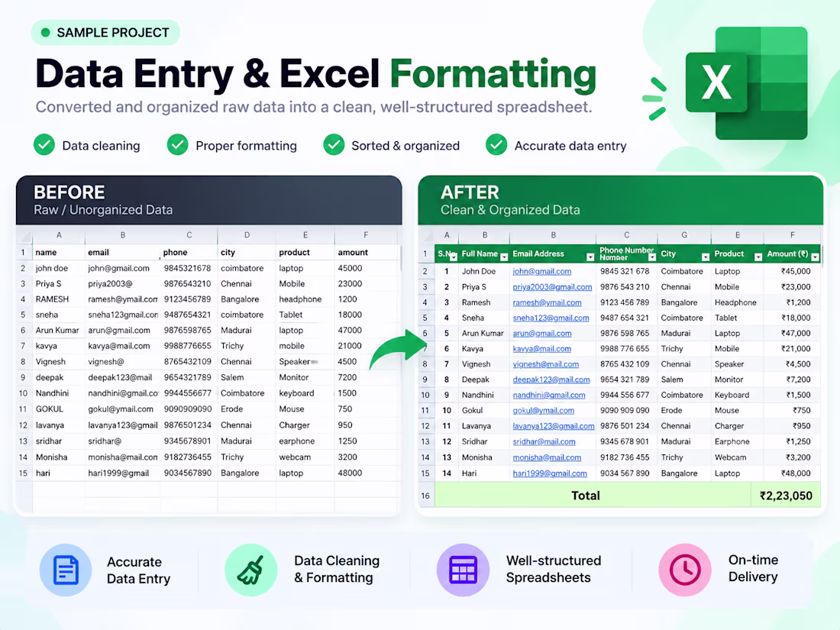Click the "Erode" city cell in After table
Image resolution: width=840 pixels, height=630 pixels.
pyautogui.click(x=684, y=410)
